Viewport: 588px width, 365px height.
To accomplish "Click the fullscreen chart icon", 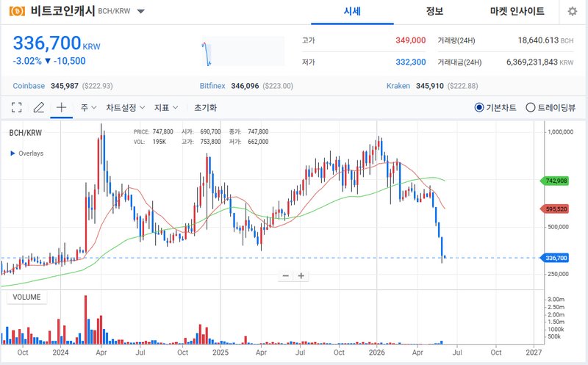I will coord(16,108).
